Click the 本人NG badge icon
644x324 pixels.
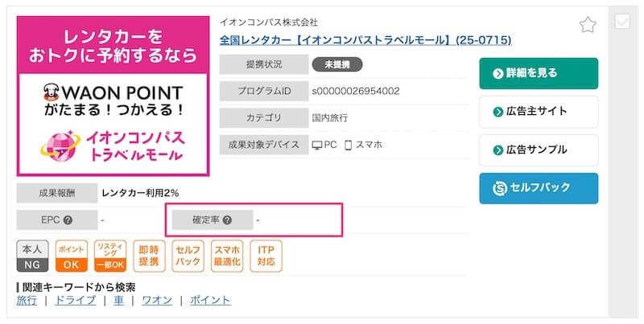tap(32, 255)
